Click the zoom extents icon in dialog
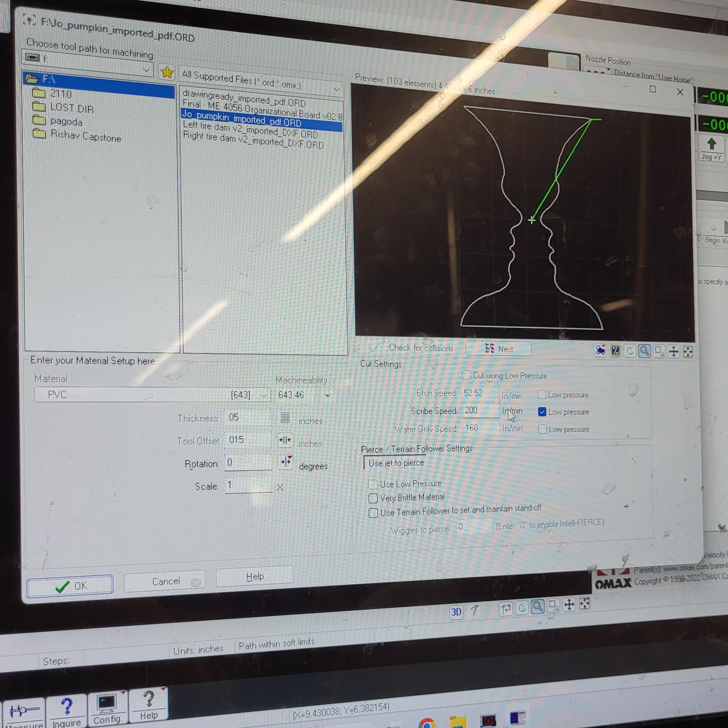Screen dimensions: 728x728 click(688, 352)
